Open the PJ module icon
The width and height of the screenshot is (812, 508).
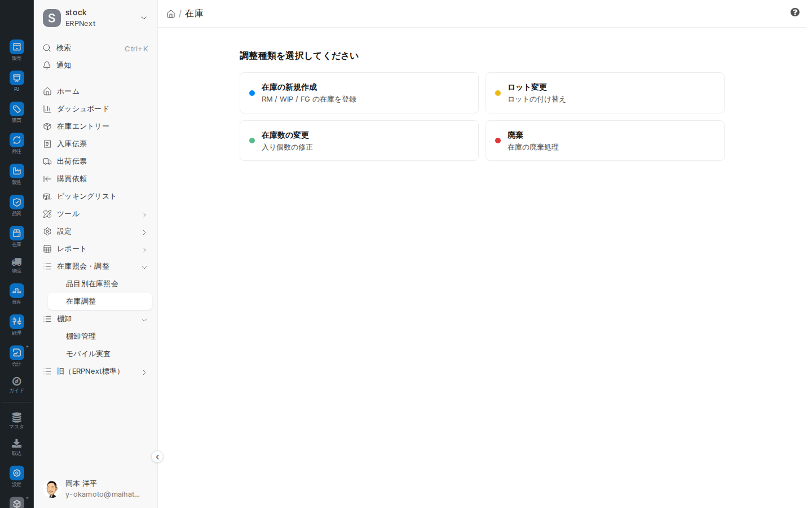point(17,78)
